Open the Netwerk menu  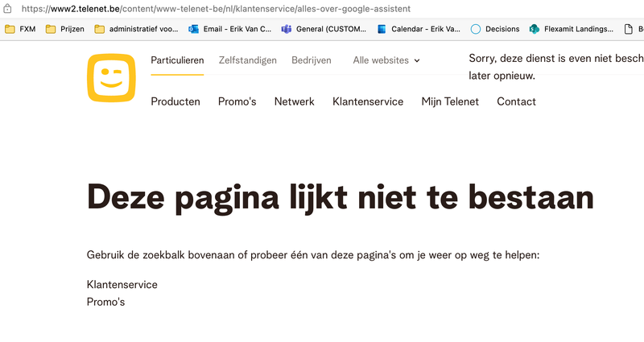point(294,101)
